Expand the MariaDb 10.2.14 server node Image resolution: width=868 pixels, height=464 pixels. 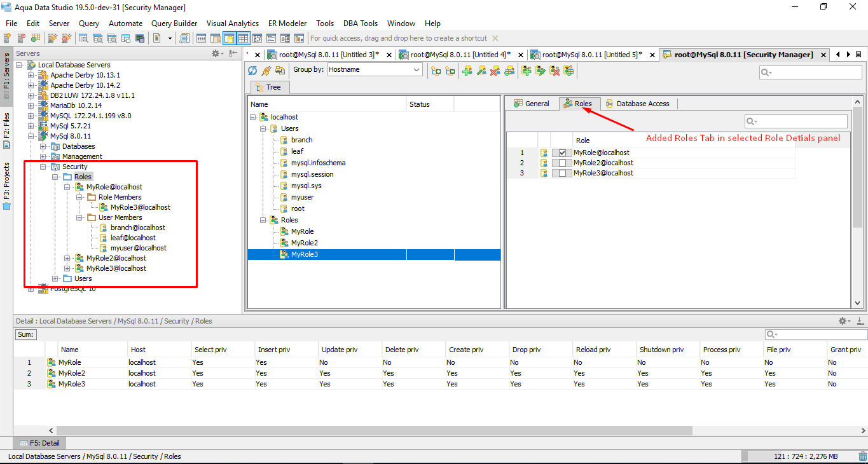click(x=31, y=106)
